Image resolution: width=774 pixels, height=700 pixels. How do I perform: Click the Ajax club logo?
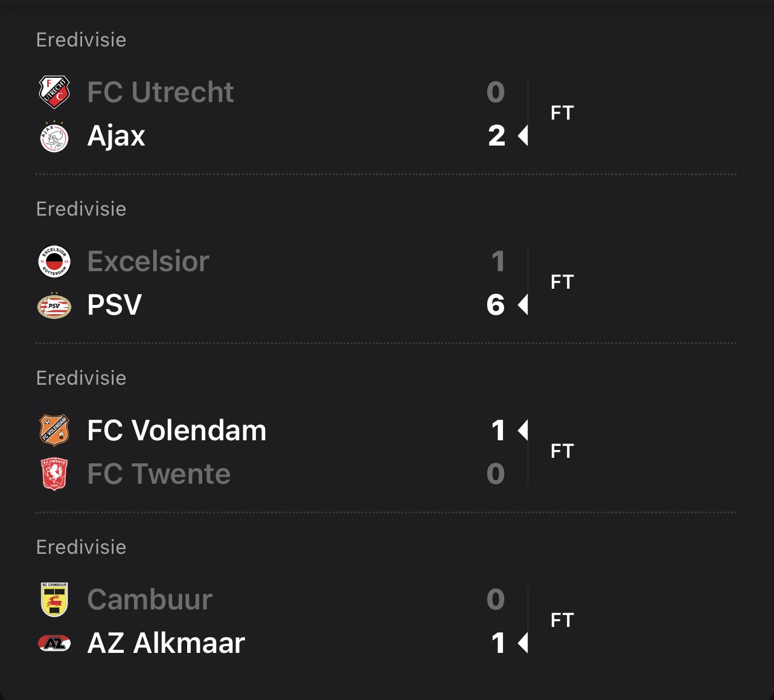54,136
